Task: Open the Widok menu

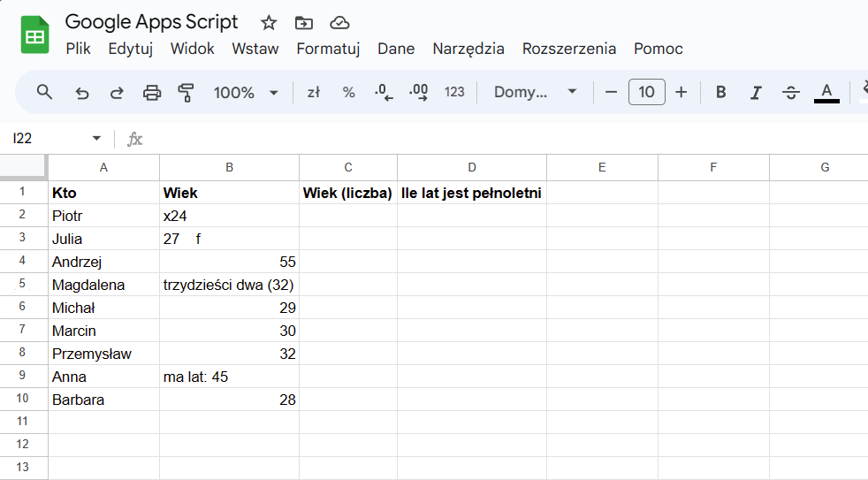Action: (192, 49)
